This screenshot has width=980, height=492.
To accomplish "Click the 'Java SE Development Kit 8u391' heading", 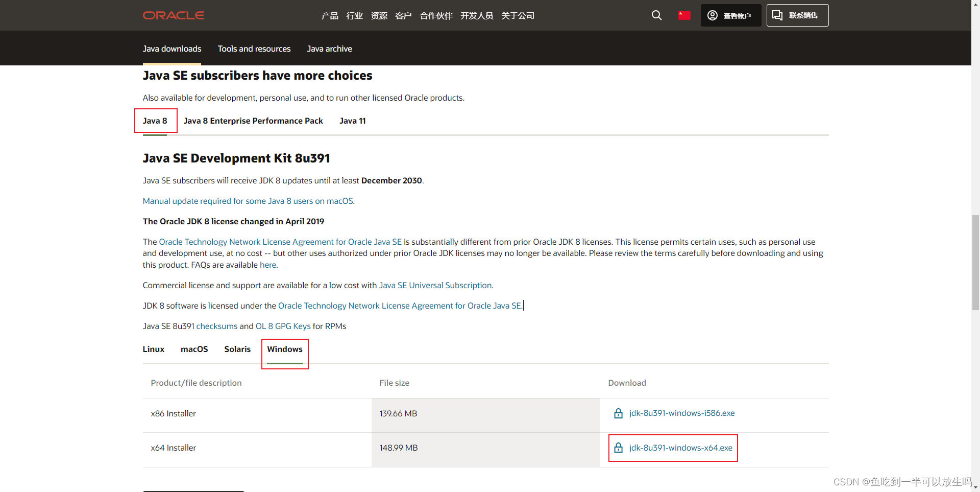I will 236,158.
